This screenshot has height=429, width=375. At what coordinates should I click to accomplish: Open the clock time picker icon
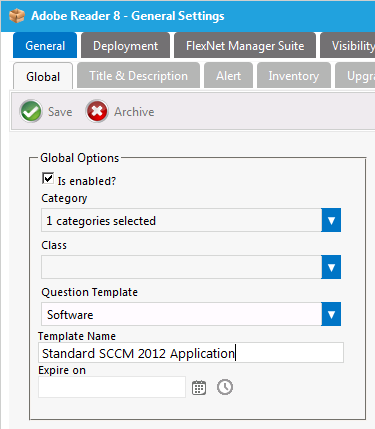click(225, 387)
